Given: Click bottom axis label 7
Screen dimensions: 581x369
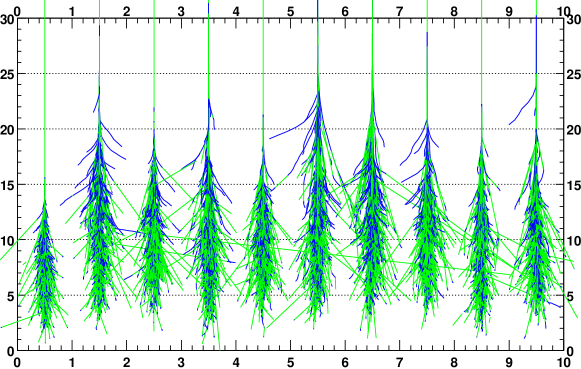Looking at the screenshot, I should pos(399,362).
